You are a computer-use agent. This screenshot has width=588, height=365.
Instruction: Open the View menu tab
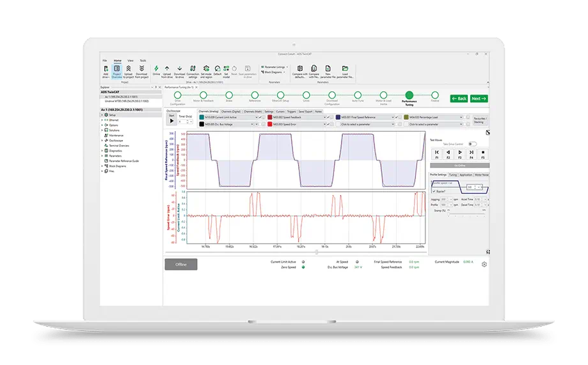tap(130, 60)
